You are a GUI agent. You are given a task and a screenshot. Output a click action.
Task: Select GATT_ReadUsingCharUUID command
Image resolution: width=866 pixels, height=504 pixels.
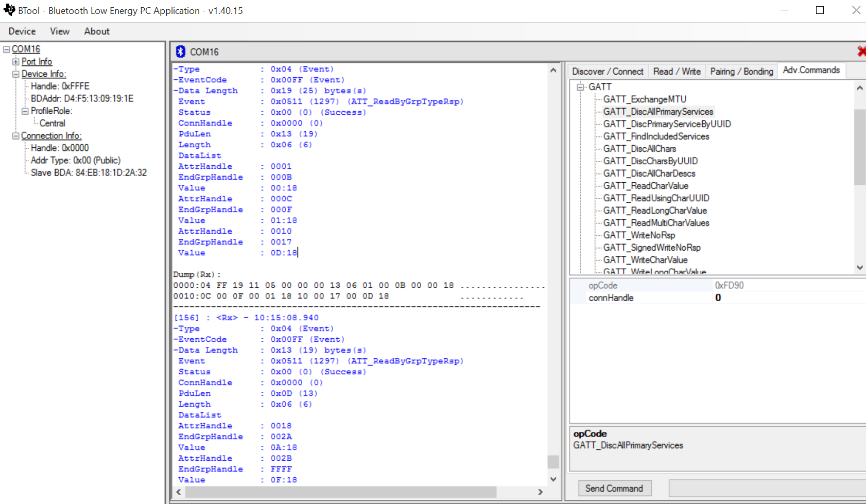click(656, 198)
